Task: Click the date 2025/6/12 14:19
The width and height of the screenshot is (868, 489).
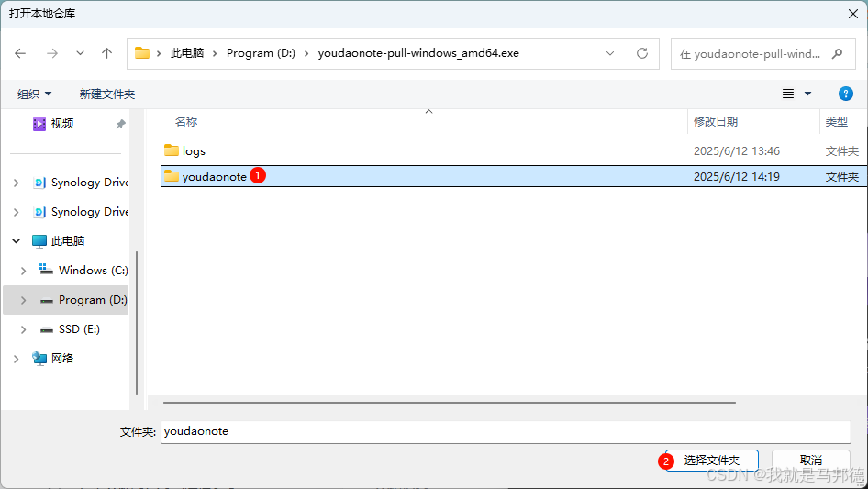Action: tap(736, 177)
